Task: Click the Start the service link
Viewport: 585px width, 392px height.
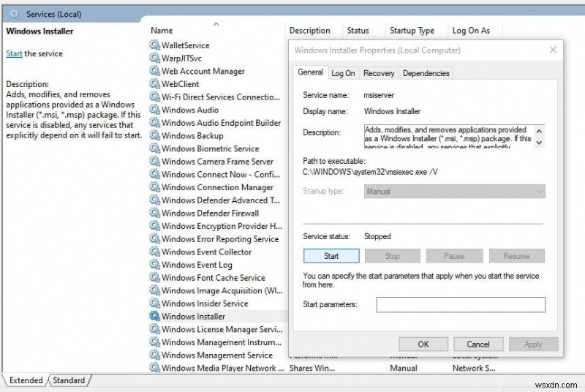Action: 14,53
